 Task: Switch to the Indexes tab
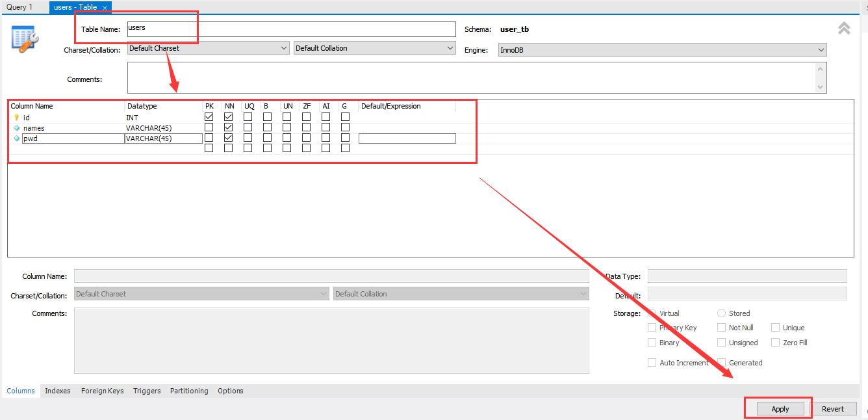(x=57, y=391)
